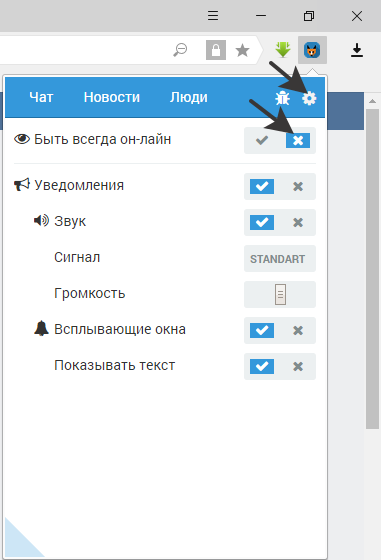Viewport: 381px width, 560px height.
Task: Open the Сигнал STANDART selector
Action: (x=280, y=259)
